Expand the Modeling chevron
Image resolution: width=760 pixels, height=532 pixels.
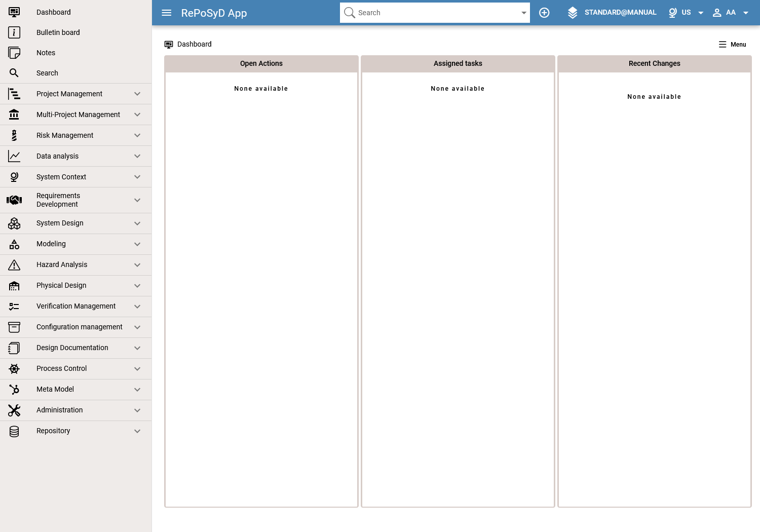(137, 244)
